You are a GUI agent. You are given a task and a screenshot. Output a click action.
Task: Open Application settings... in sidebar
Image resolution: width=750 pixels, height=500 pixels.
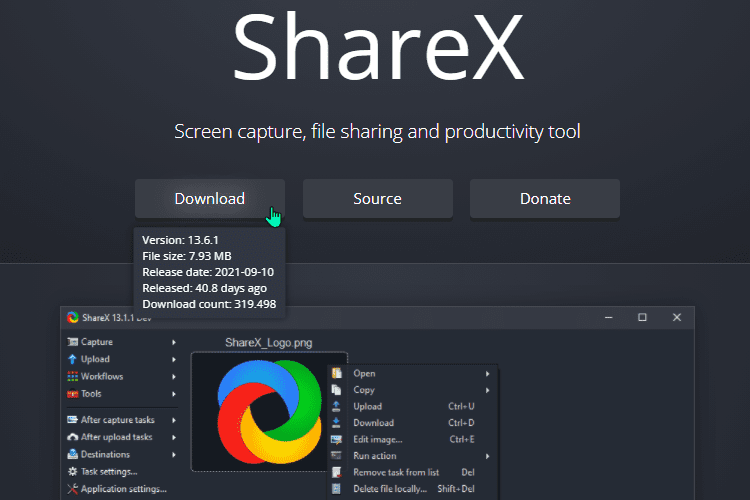click(122, 489)
